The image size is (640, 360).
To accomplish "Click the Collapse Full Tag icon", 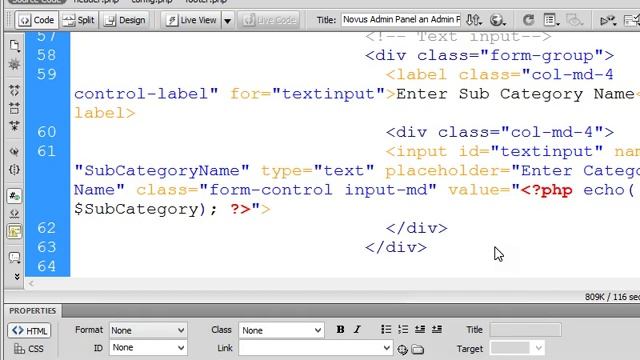I will point(14,90).
